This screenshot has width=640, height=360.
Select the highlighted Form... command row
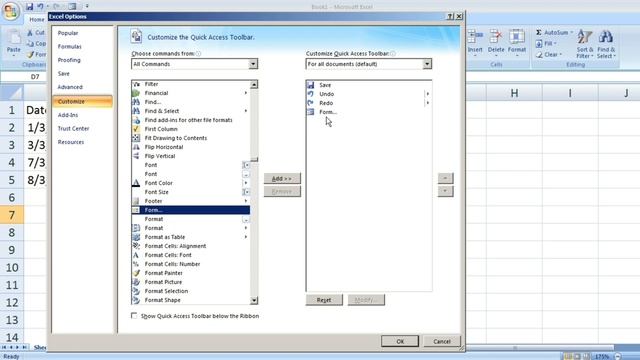191,210
